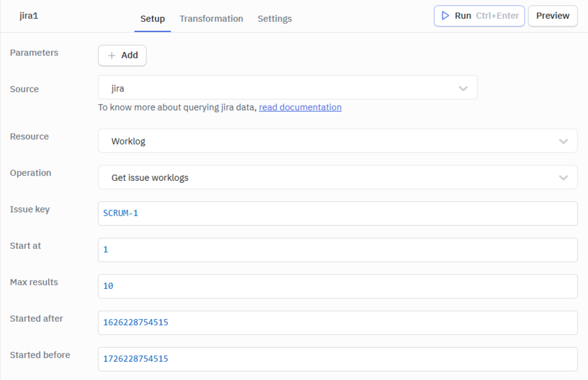The image size is (588, 380).
Task: Click the Ctrl+Enter shortcut hint text
Action: (x=497, y=16)
